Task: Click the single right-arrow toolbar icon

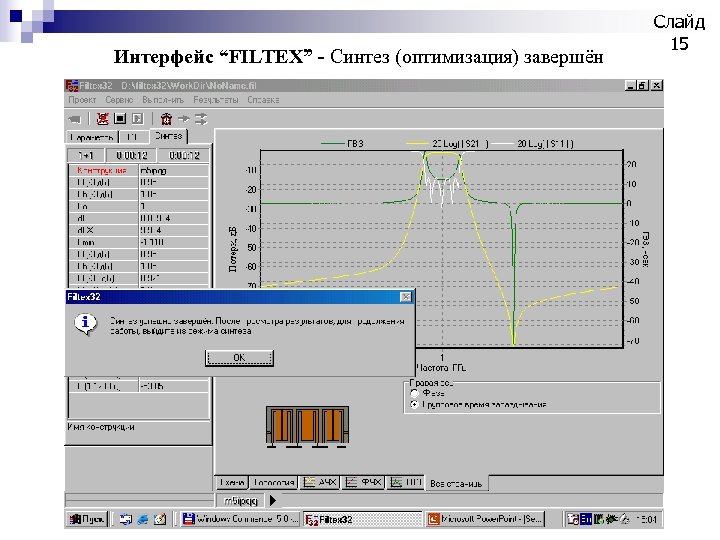Action: pyautogui.click(x=184, y=119)
